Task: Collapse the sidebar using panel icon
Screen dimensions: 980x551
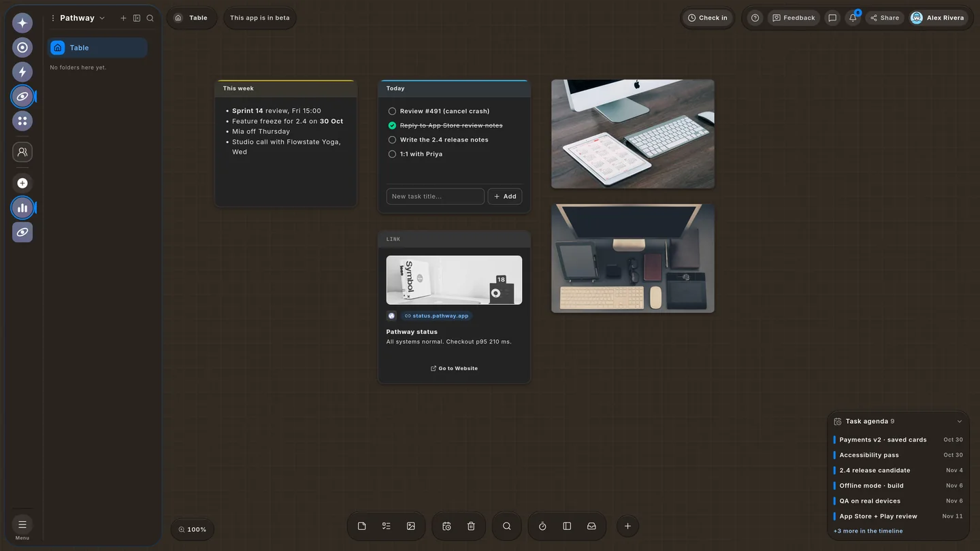Action: (137, 18)
